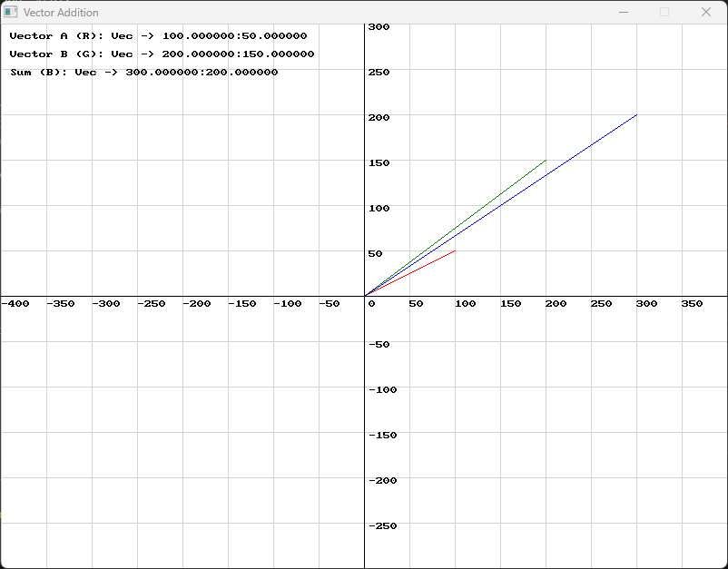Click the horizontal axis line of the graph
Screen dimensions: 728x569
click(227, 297)
